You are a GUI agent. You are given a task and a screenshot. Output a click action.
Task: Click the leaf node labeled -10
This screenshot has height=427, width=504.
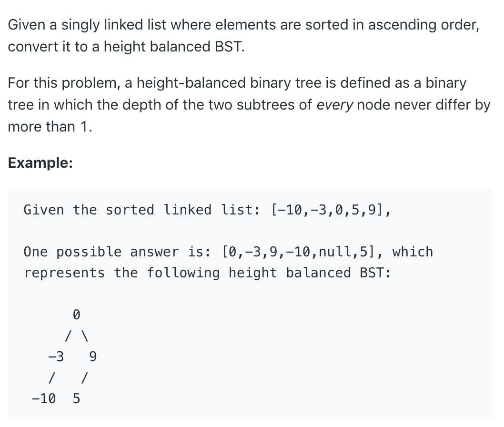44,398
